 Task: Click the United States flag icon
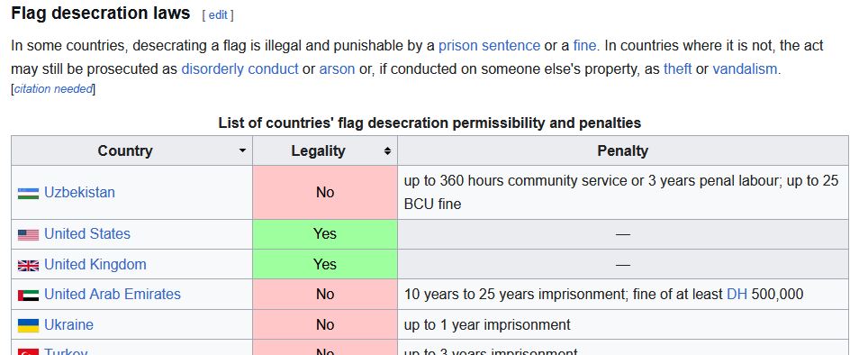pos(28,235)
